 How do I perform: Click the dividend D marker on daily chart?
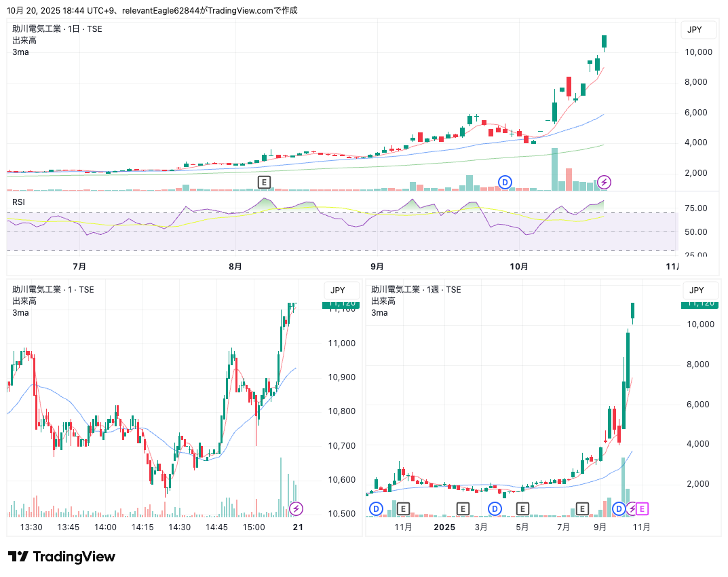tap(505, 182)
